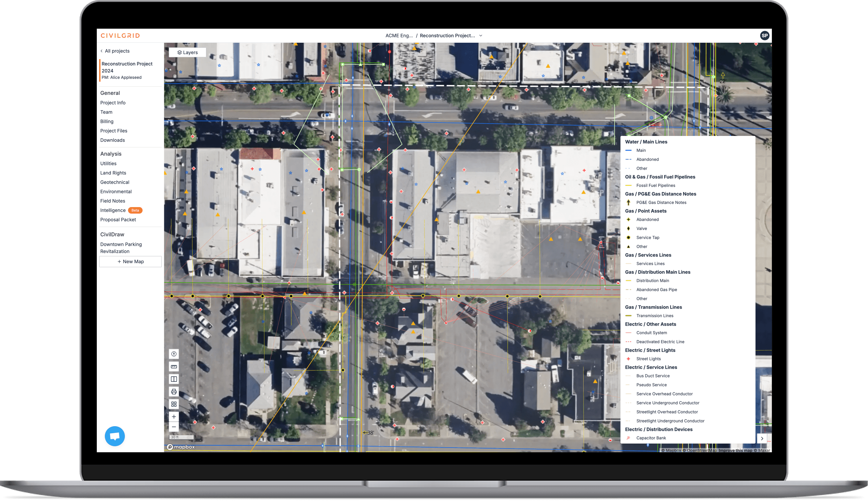Collapse the legend with the chevron arrow
The width and height of the screenshot is (868, 501).
pos(762,438)
